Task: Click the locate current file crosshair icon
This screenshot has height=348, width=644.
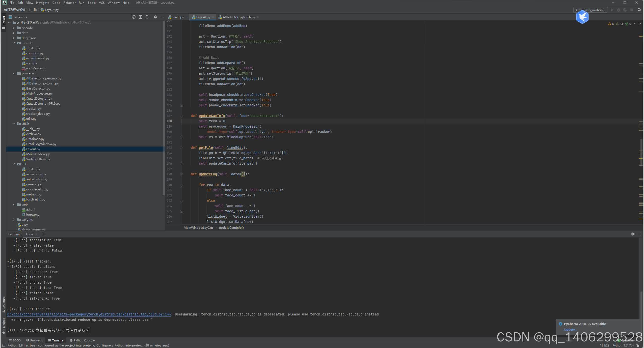Action: point(133,17)
